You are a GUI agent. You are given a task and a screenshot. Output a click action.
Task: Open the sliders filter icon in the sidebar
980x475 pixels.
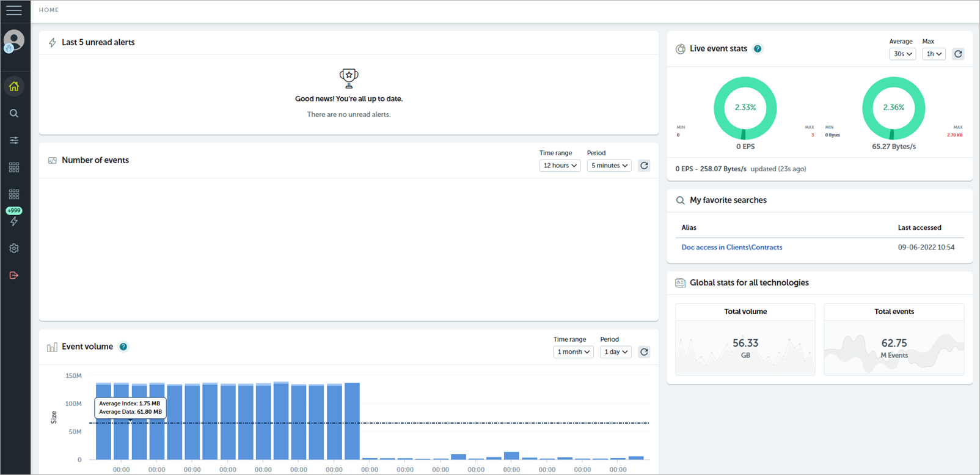tap(14, 141)
